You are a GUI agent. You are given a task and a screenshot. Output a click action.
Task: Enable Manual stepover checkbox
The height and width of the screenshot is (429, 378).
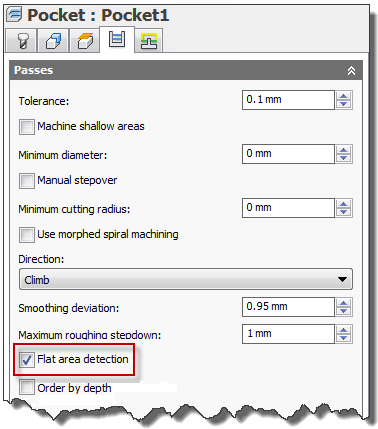[x=27, y=181]
